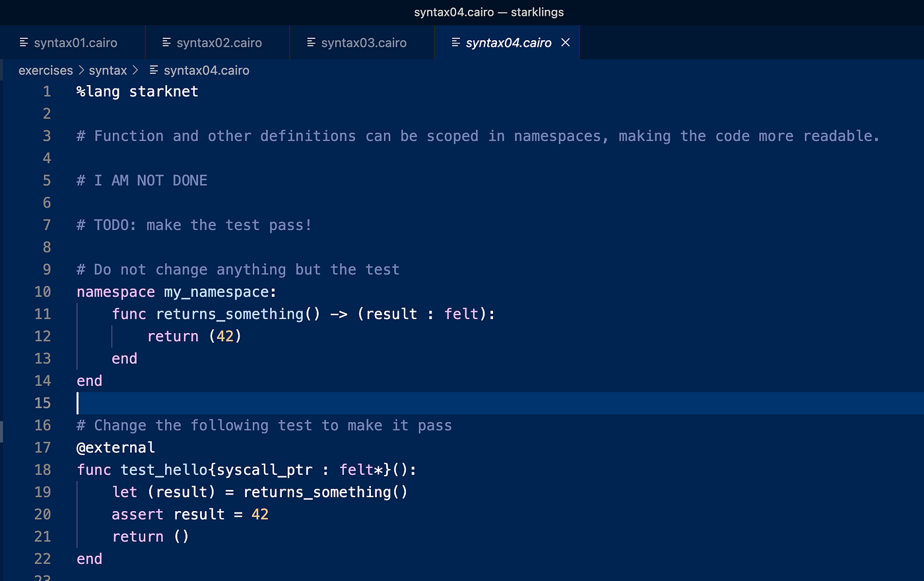Open the chevron after the syntax breadcrumb
The image size is (924, 581).
137,70
